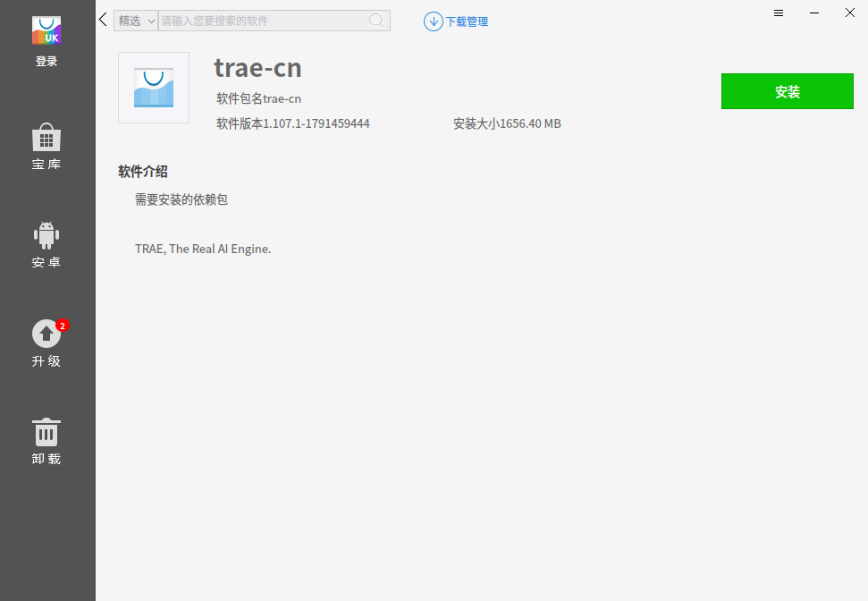
Task: Open the 卸载 uninstall section
Action: [x=46, y=442]
